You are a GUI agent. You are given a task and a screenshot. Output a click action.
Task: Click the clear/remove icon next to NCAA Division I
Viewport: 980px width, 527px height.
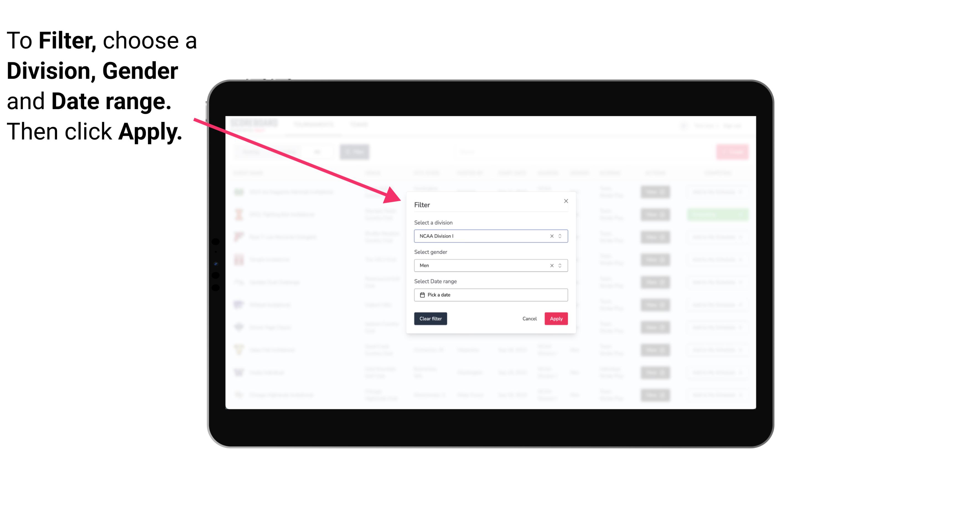[x=551, y=236]
